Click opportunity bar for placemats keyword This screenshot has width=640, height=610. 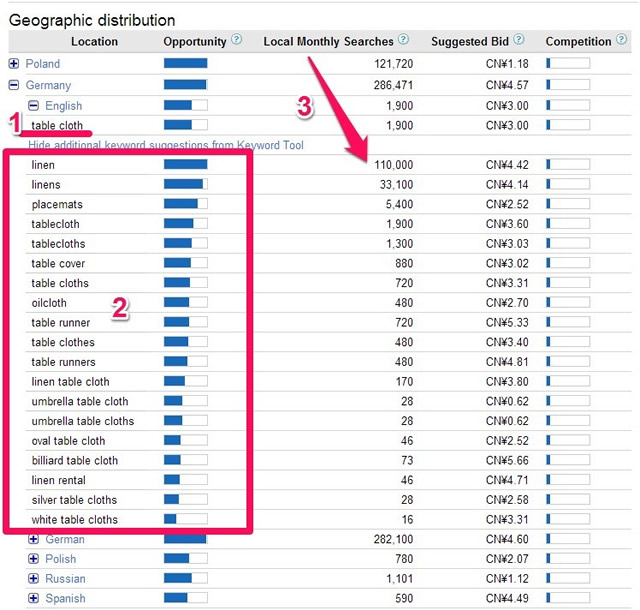click(185, 204)
